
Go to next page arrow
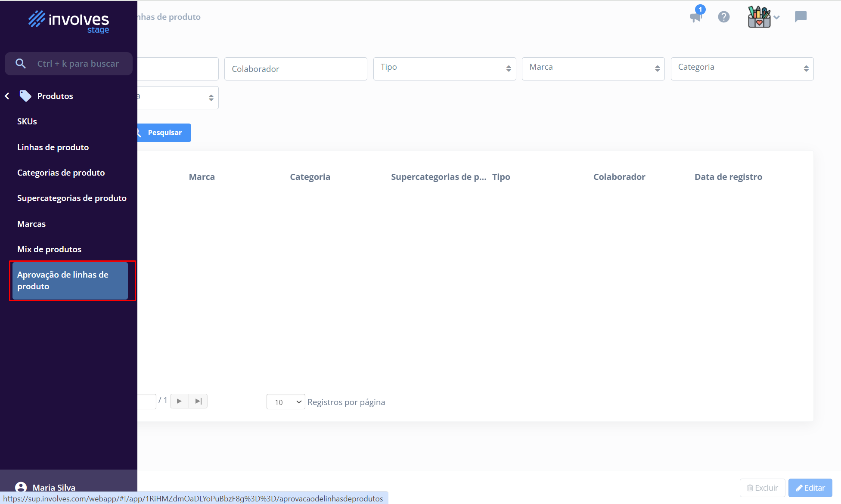pos(179,401)
